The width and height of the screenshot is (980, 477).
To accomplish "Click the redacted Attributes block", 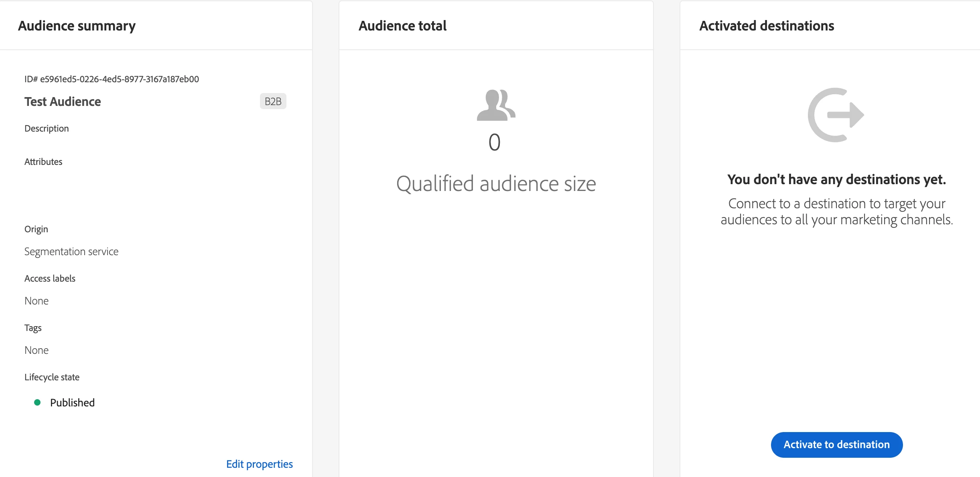I will [138, 194].
